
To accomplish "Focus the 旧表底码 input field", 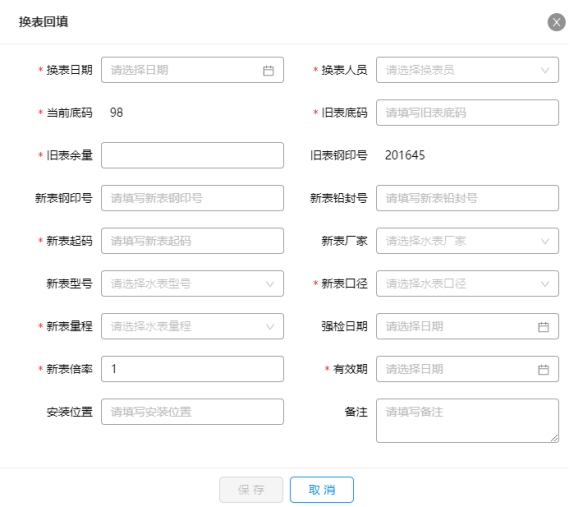I will [x=467, y=113].
